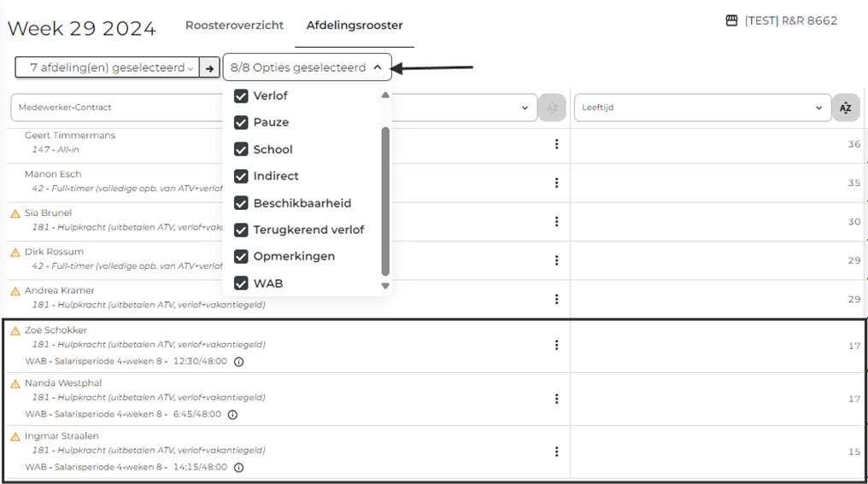Click the arrow button next to the afdelingen selector
This screenshot has width=868, height=484.
coord(209,67)
